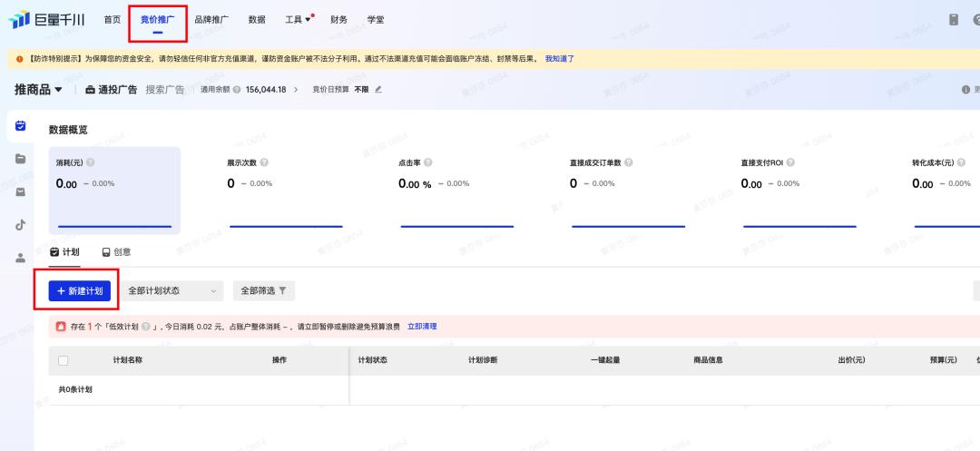
Task: Go to 首页 in top navigation
Action: 113,19
